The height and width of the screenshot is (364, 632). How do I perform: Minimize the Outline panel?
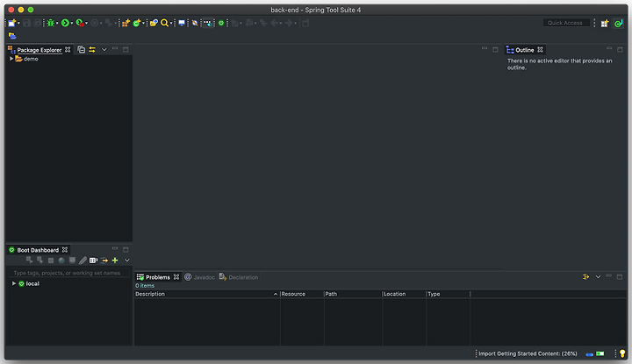point(609,49)
